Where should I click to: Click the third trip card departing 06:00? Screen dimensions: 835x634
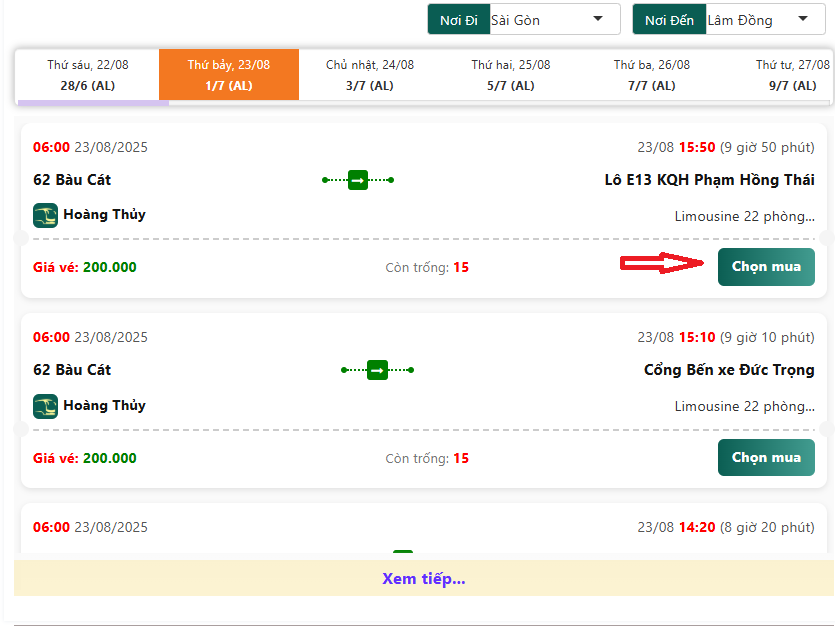(424, 529)
